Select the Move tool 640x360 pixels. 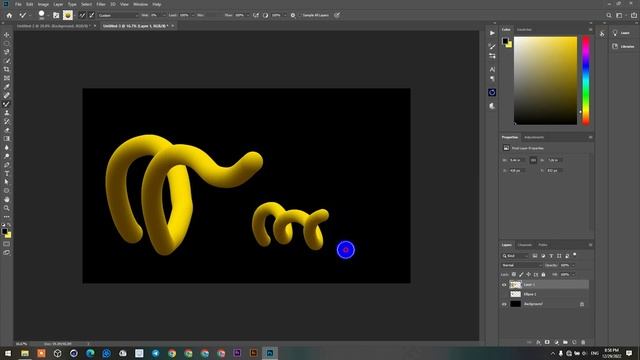[x=7, y=35]
